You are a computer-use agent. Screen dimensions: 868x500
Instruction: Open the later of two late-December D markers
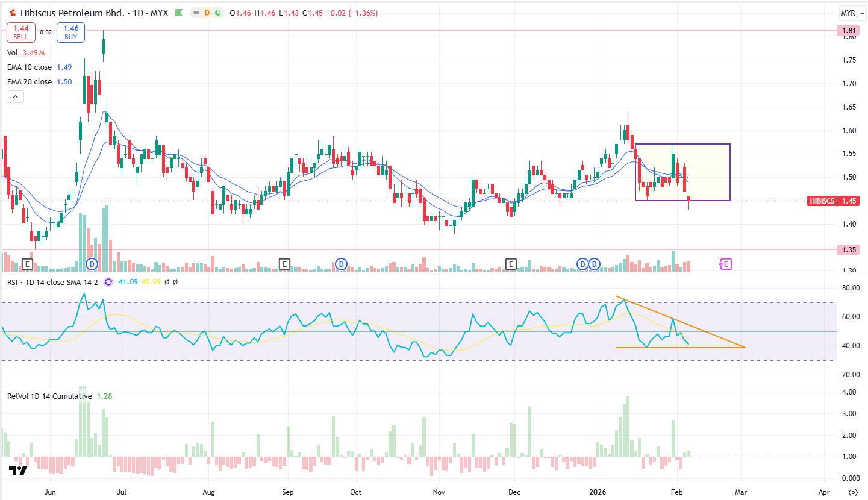(x=595, y=264)
